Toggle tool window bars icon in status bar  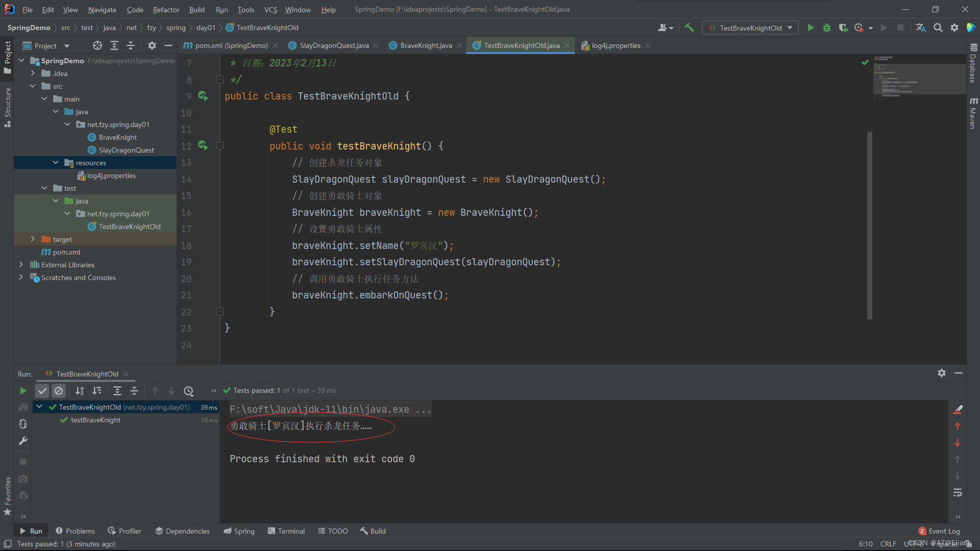tap(7, 544)
